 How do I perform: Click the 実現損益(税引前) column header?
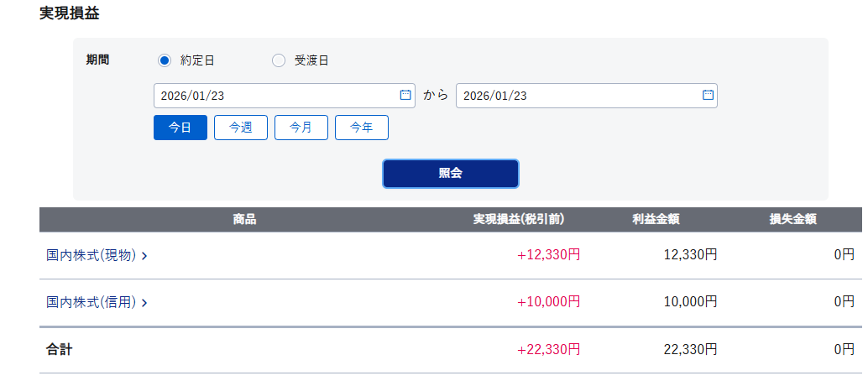coord(518,220)
